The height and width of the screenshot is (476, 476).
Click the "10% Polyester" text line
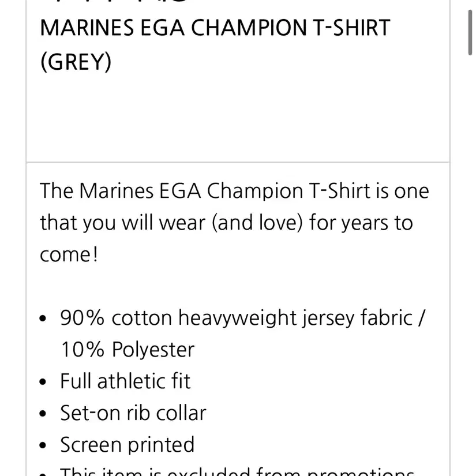[x=127, y=350]
